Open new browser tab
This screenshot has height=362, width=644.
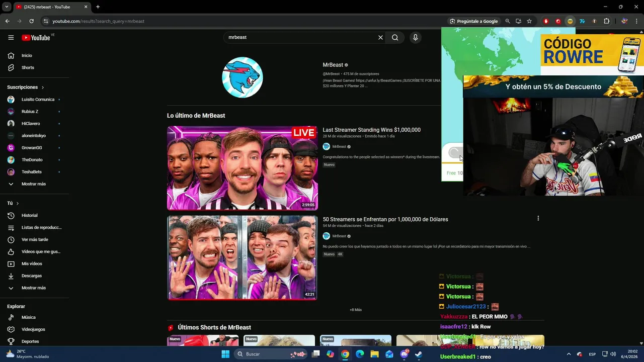pos(98,7)
